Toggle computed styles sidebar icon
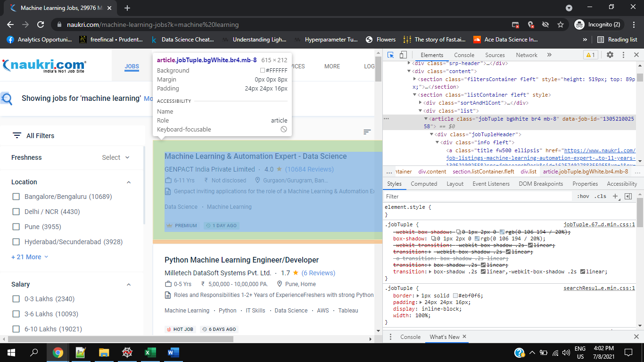Image resolution: width=644 pixels, height=362 pixels. click(x=628, y=196)
